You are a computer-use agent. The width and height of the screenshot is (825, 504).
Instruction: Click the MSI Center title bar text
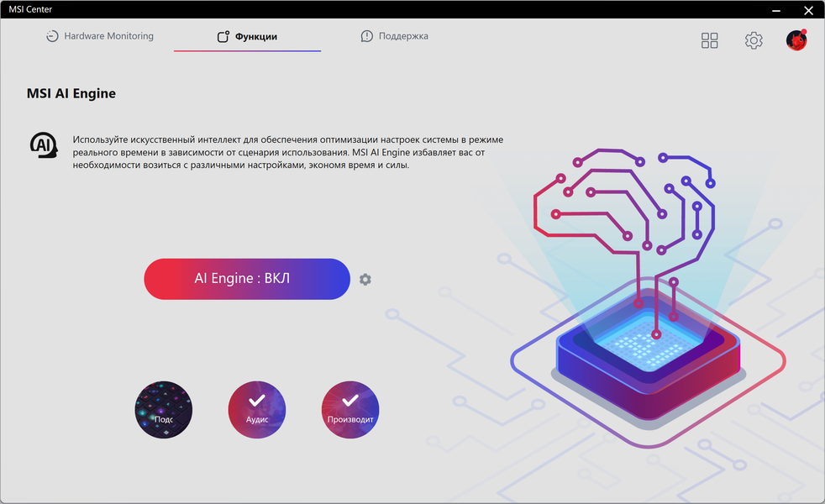tap(30, 9)
